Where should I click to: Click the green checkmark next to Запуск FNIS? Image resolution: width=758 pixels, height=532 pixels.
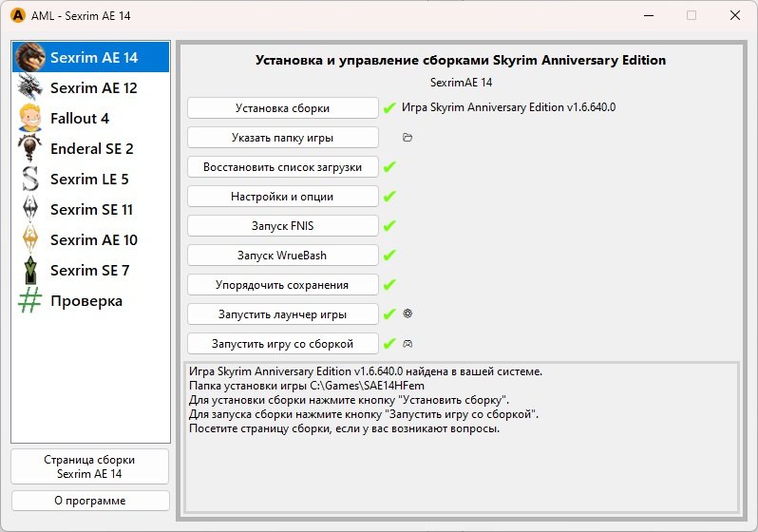pyautogui.click(x=389, y=226)
